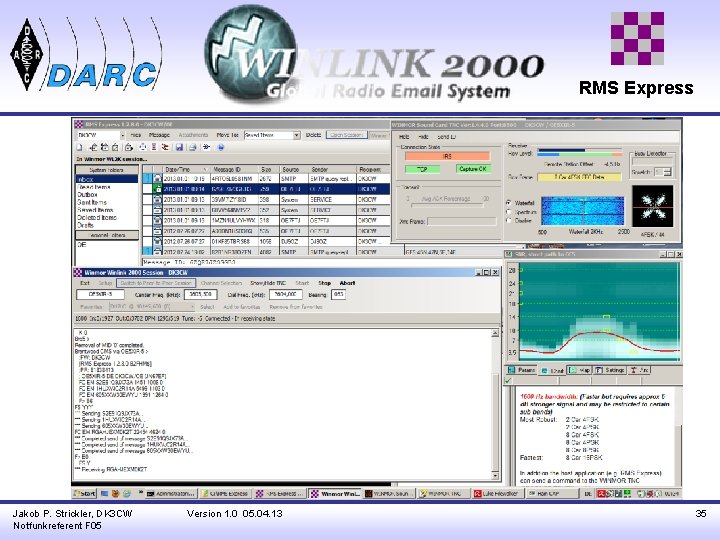Open the DK3CW callsign dropdown
The image size is (720, 540).
[x=123, y=135]
